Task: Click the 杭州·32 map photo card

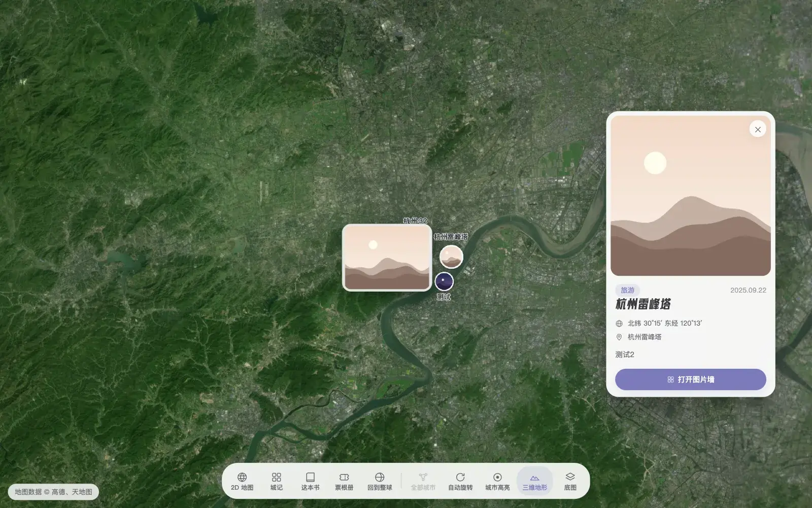Action: (x=387, y=258)
